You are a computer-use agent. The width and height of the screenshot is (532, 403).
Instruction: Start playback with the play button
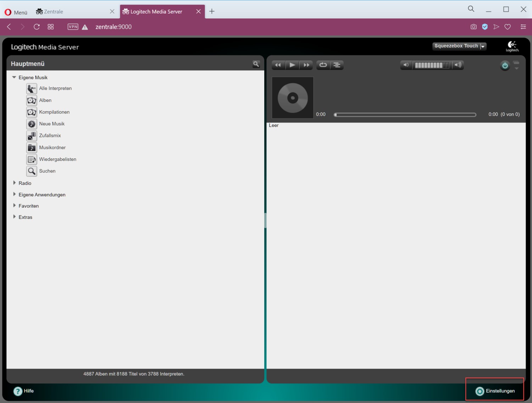pyautogui.click(x=292, y=65)
